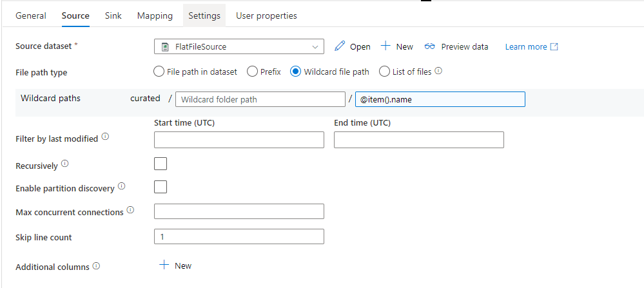Click the Skip line count field

click(x=239, y=236)
